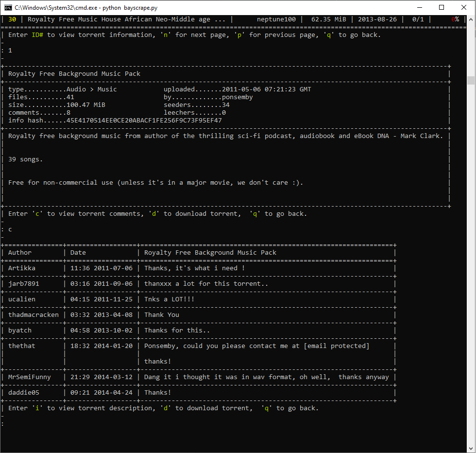476x453 pixels.
Task: Click the comment 'thanxxx a lot for this torrent..'
Action: (x=206, y=284)
